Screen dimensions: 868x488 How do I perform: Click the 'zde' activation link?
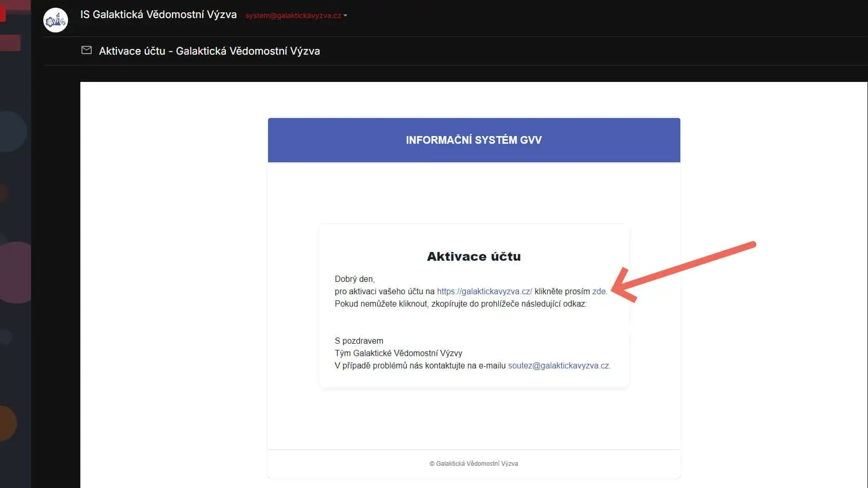[x=598, y=292]
